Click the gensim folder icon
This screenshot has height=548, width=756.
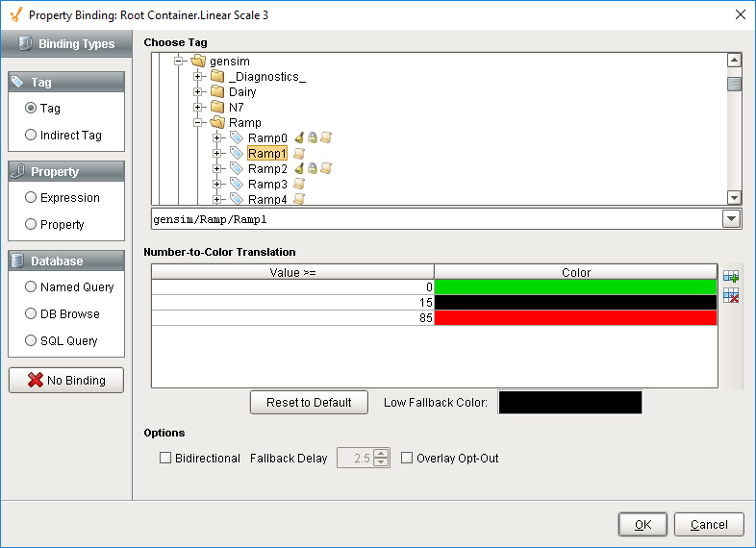click(198, 61)
